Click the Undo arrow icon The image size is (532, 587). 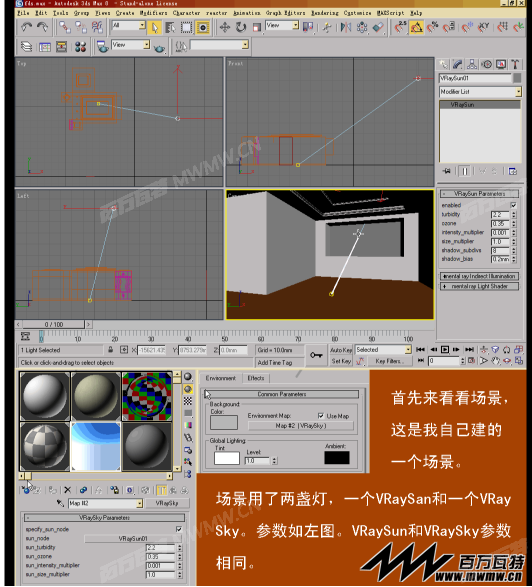click(x=26, y=27)
